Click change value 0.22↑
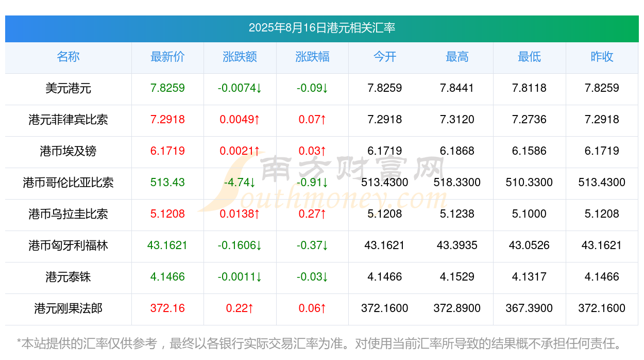The image size is (644, 360). (x=240, y=308)
